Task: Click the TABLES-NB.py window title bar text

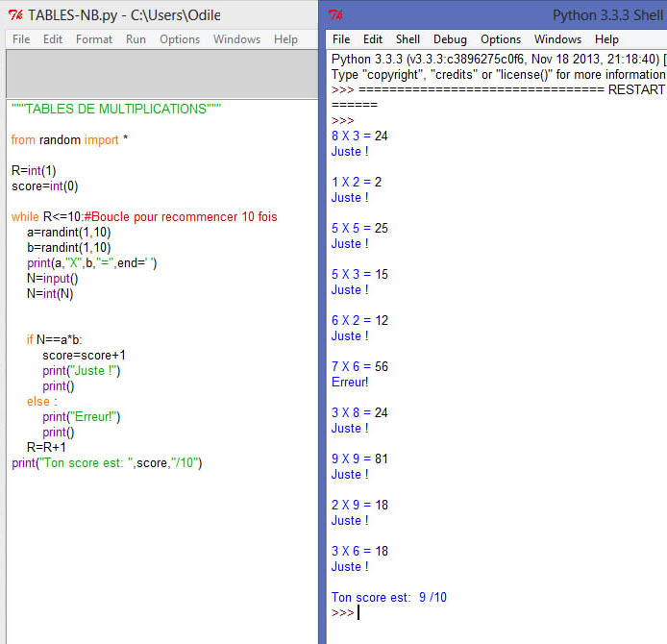Action: [x=124, y=15]
